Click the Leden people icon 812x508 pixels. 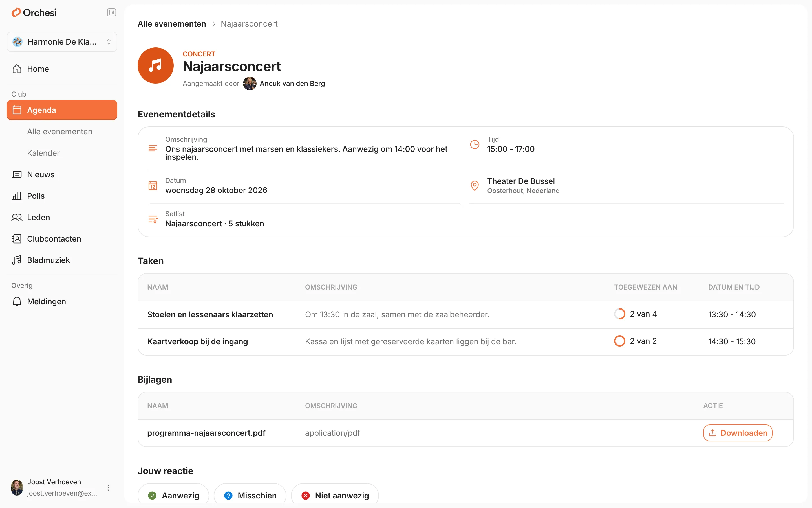17,217
